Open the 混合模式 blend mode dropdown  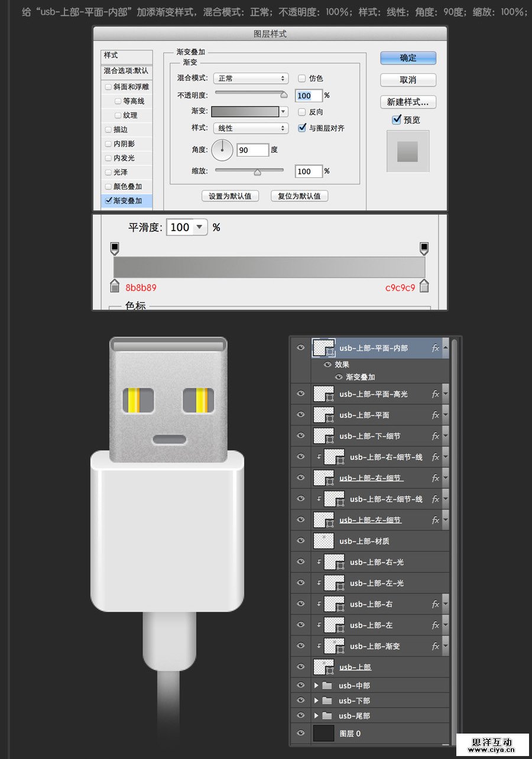pyautogui.click(x=250, y=78)
